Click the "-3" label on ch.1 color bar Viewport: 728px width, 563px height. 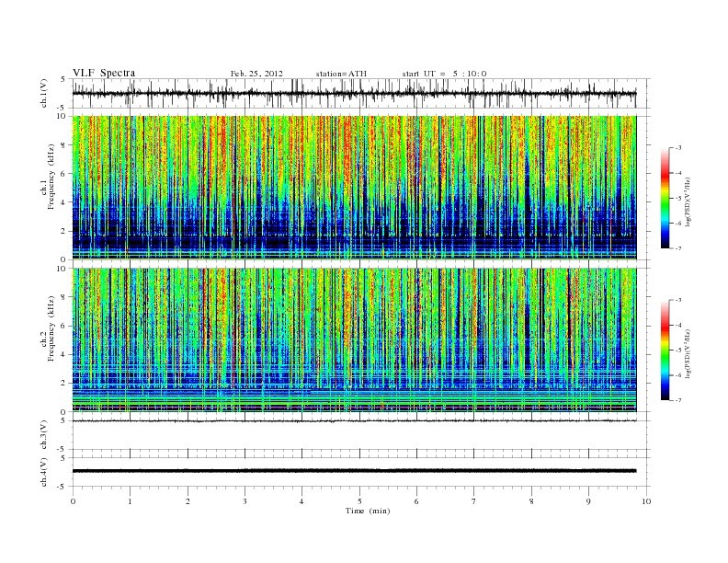[x=678, y=148]
